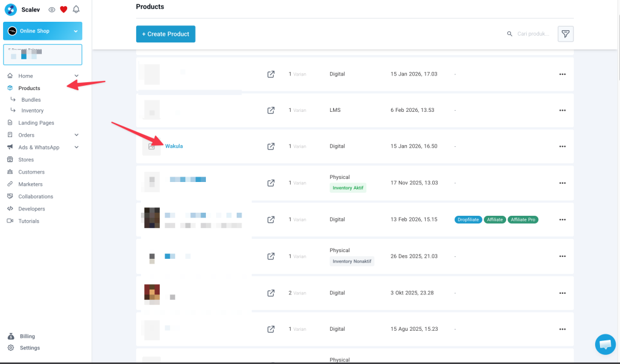Go to Bundles submenu item
620x364 pixels.
pyautogui.click(x=31, y=100)
